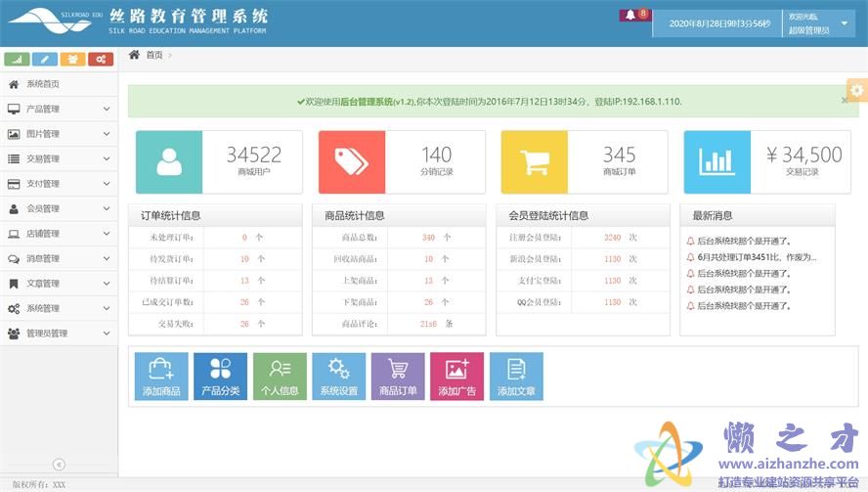Click 注册会员登陆 row value 3240
Screen dimensions: 868x492
pyautogui.click(x=612, y=237)
